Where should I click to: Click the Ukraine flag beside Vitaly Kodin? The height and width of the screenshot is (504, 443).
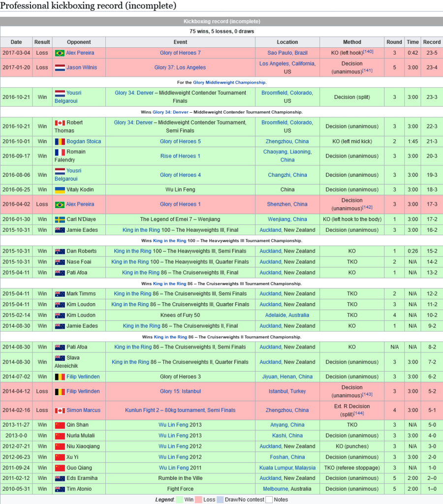click(60, 189)
